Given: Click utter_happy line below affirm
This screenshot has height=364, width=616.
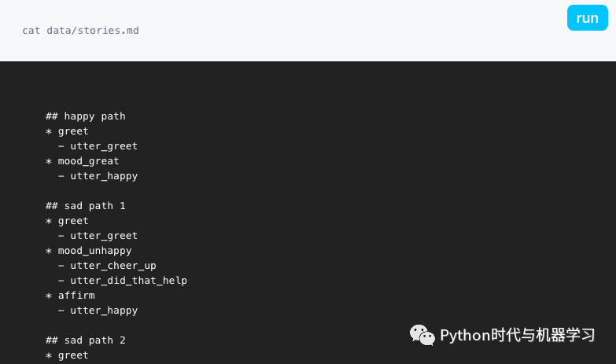Looking at the screenshot, I should tap(103, 311).
